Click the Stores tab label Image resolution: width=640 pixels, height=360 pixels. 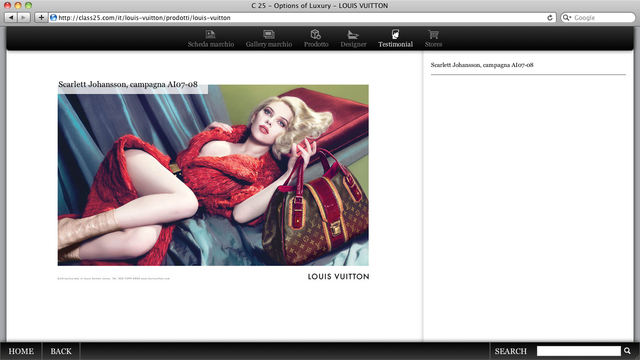(x=433, y=44)
